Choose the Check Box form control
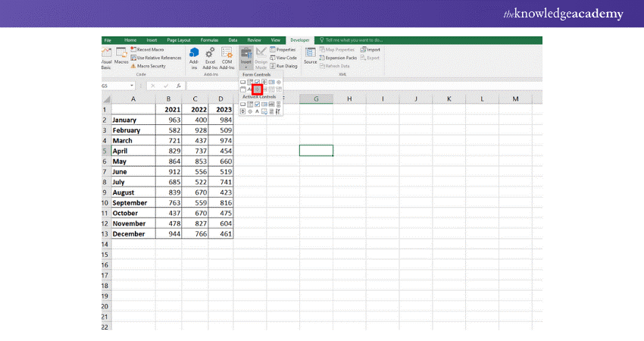The height and width of the screenshot is (341, 644). 258,82
